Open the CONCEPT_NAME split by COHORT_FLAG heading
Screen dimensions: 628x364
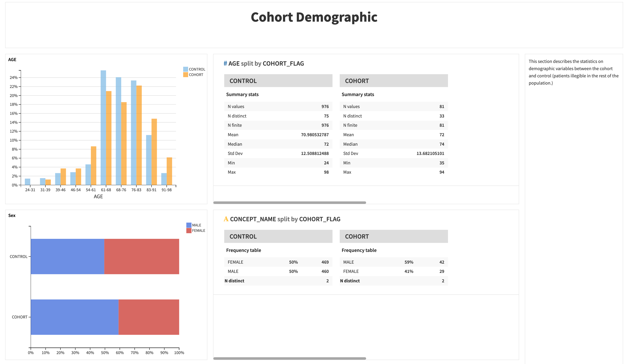coord(286,219)
